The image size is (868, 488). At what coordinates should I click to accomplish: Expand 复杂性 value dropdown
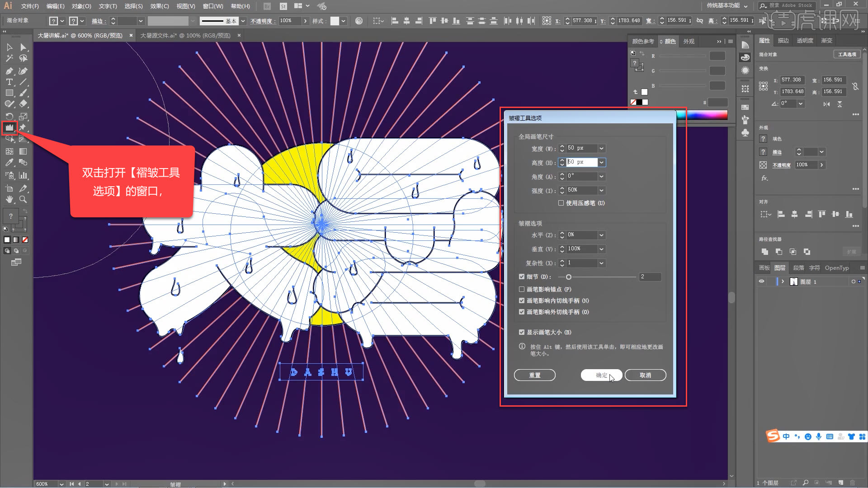point(602,263)
